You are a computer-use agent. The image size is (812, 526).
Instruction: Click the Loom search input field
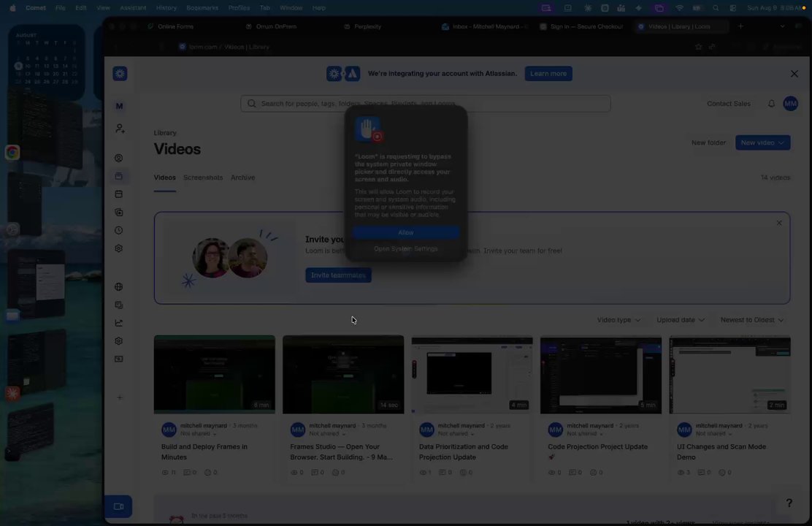[425, 104]
